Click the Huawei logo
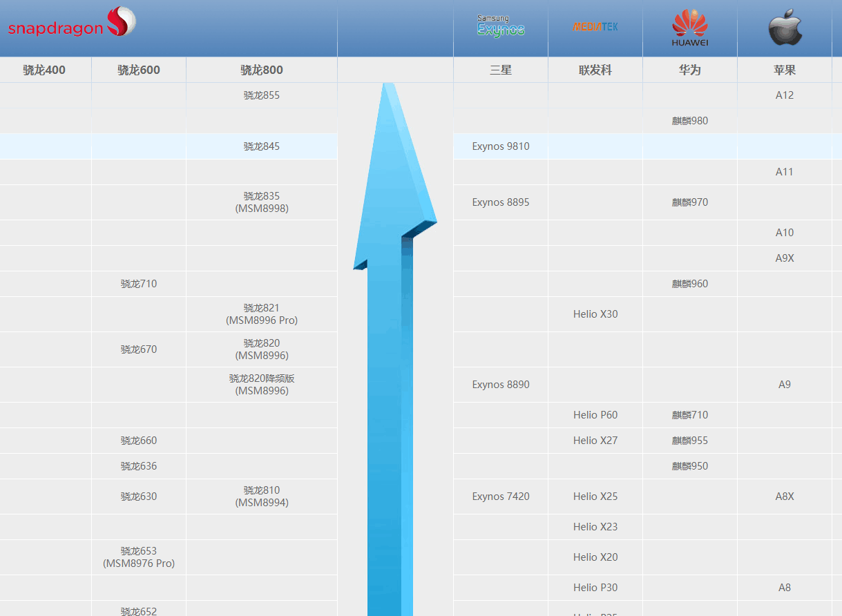842x616 pixels. click(x=690, y=28)
